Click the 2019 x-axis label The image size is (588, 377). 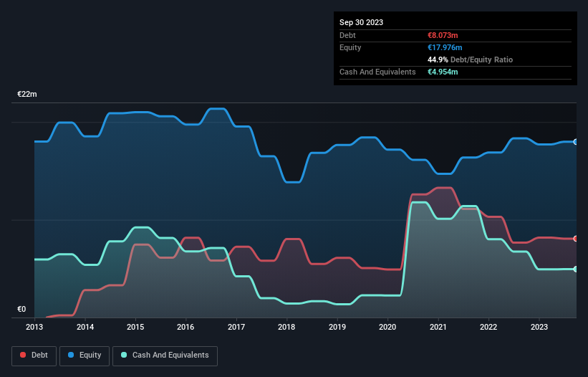337,327
